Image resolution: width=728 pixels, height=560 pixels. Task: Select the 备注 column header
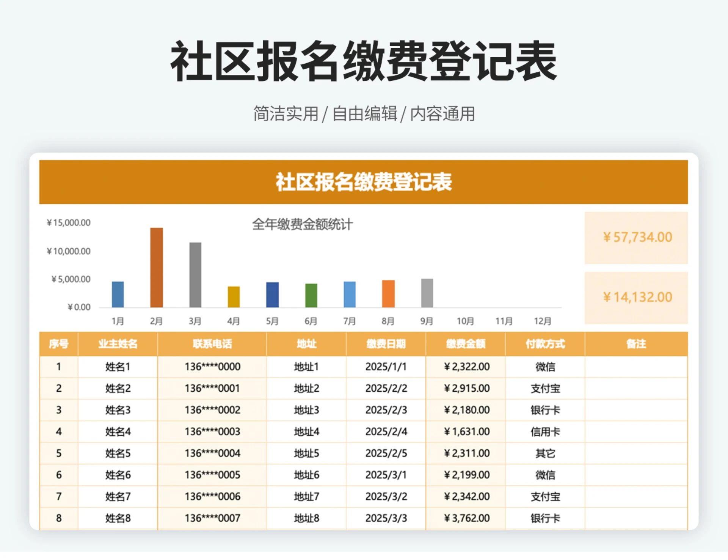point(637,344)
